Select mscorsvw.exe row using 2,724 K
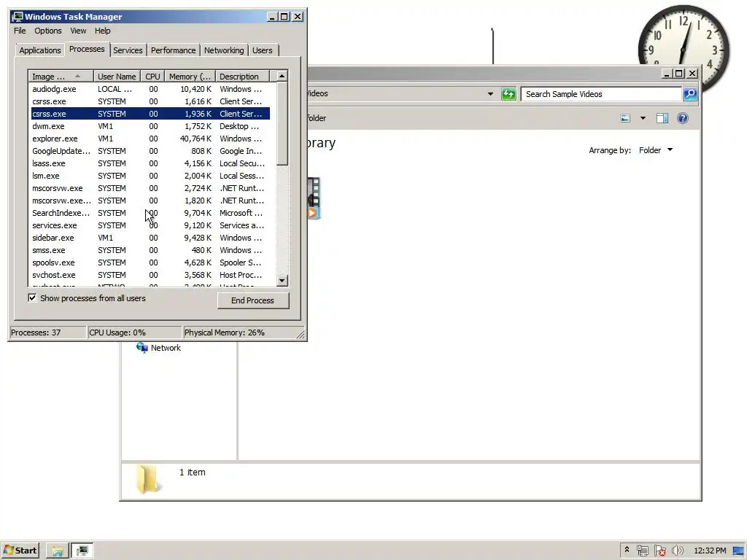 [149, 188]
